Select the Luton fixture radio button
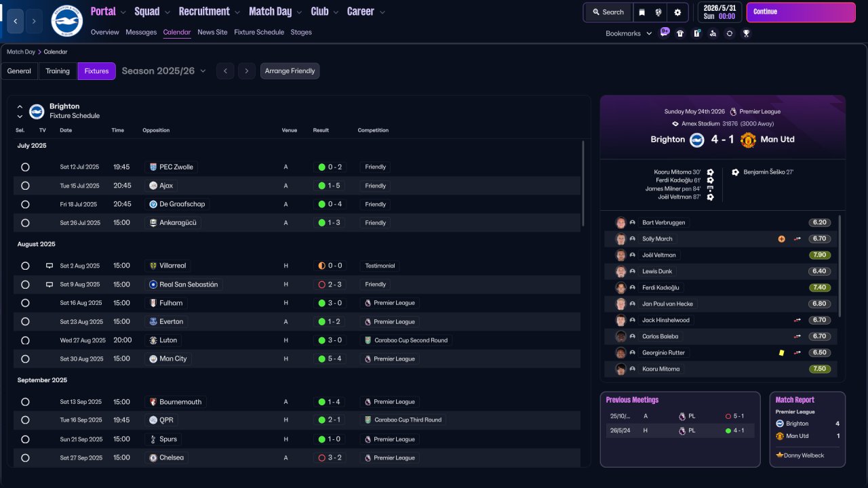The width and height of the screenshot is (868, 488). 25,340
